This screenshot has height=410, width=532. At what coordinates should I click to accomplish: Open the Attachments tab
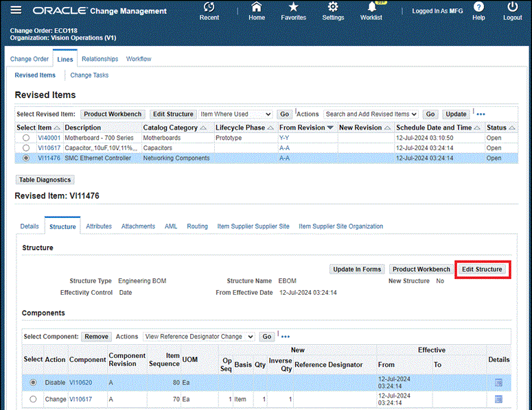[x=138, y=226]
